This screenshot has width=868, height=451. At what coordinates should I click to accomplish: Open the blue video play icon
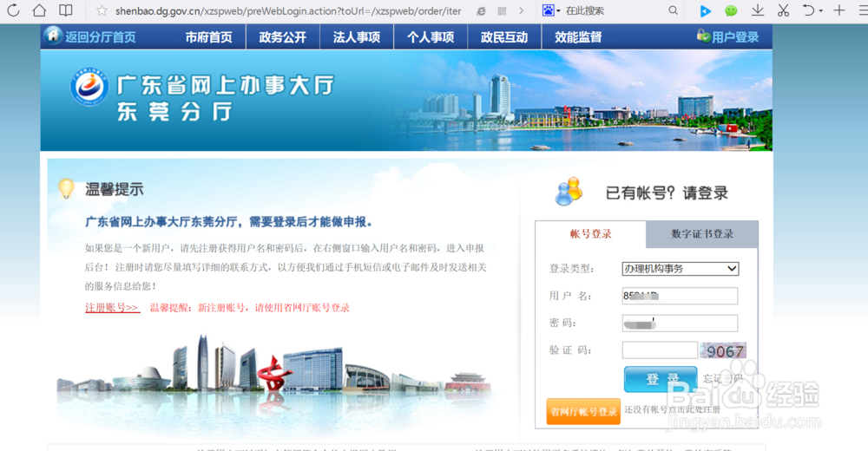tap(705, 10)
